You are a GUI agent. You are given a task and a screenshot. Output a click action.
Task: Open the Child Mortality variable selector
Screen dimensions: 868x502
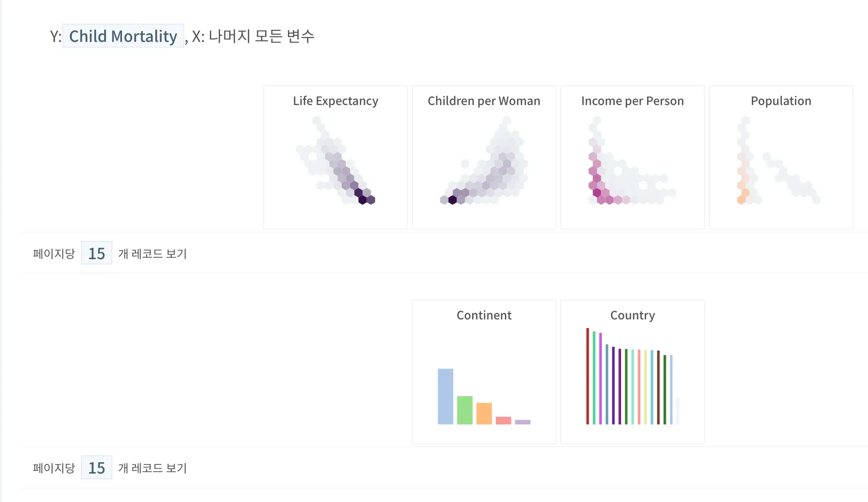[123, 36]
